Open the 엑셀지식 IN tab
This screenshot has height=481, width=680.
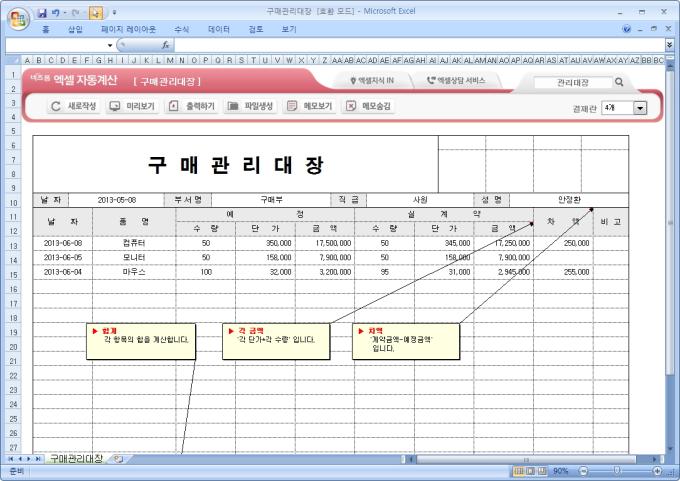372,81
